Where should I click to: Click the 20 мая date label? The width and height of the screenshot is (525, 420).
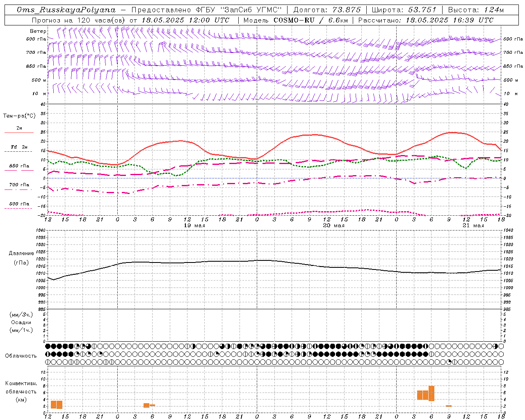pyautogui.click(x=334, y=226)
